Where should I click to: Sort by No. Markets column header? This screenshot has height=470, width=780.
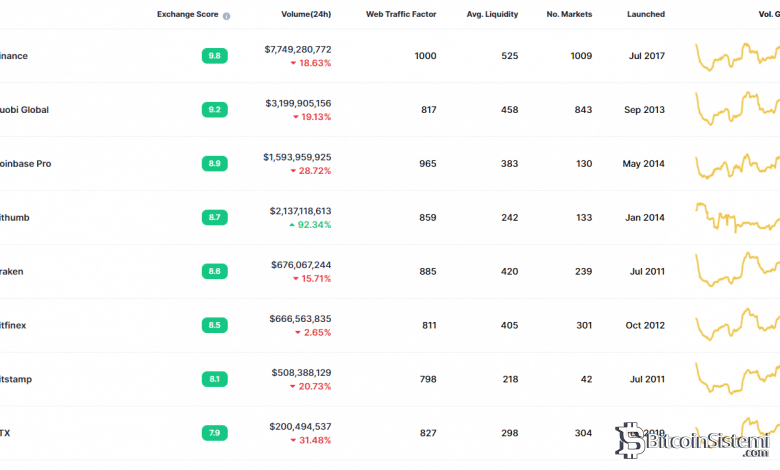(569, 15)
